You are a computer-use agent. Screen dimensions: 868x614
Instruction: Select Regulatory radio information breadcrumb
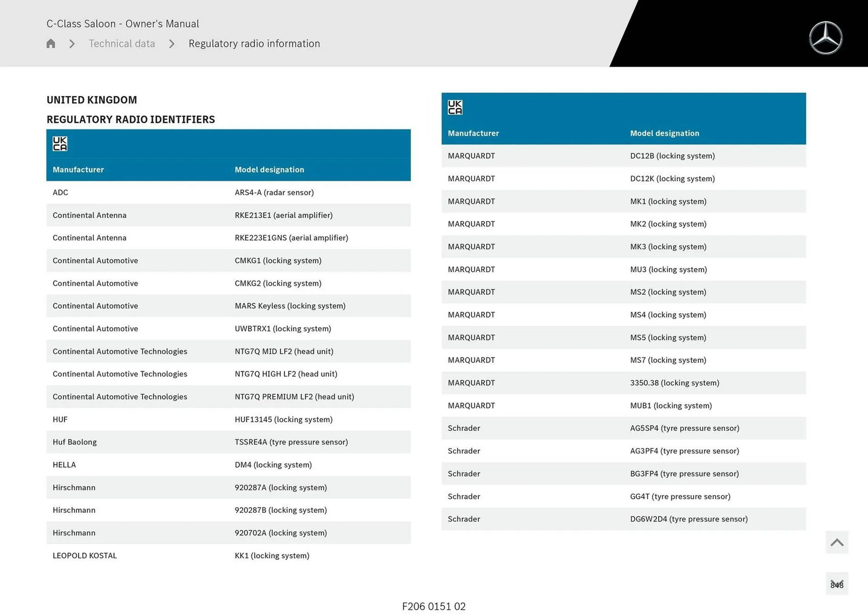(254, 44)
